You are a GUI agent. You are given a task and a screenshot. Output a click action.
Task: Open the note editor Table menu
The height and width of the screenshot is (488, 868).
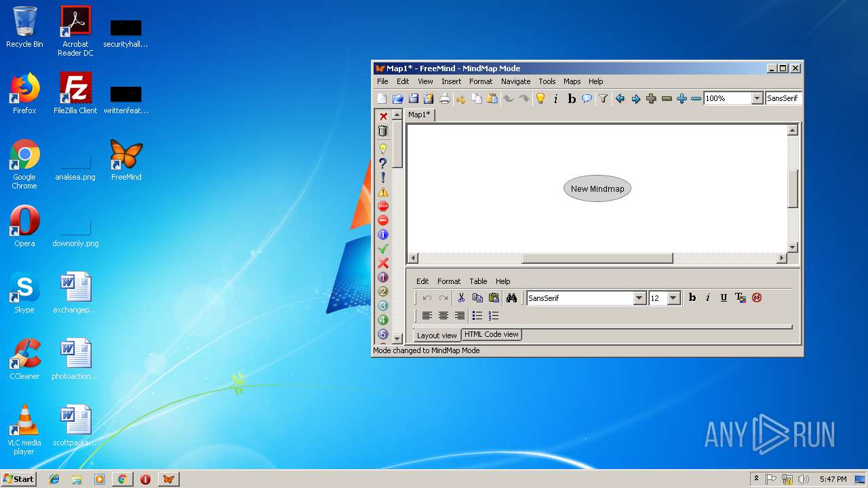tap(478, 281)
